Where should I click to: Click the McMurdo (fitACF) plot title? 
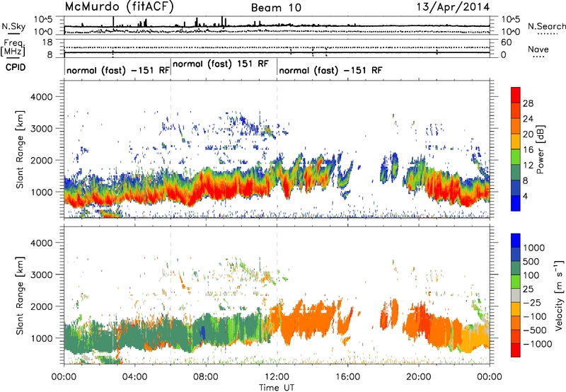click(x=119, y=7)
